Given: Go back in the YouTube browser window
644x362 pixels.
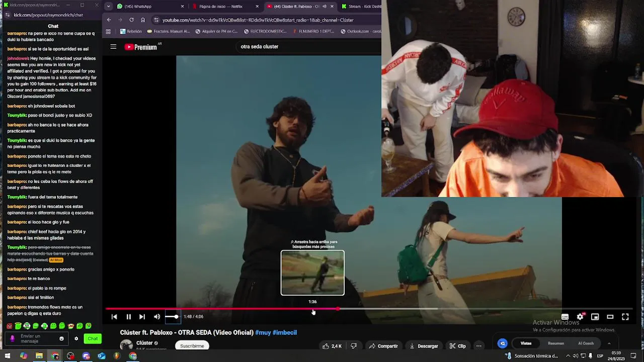Looking at the screenshot, I should [x=109, y=20].
